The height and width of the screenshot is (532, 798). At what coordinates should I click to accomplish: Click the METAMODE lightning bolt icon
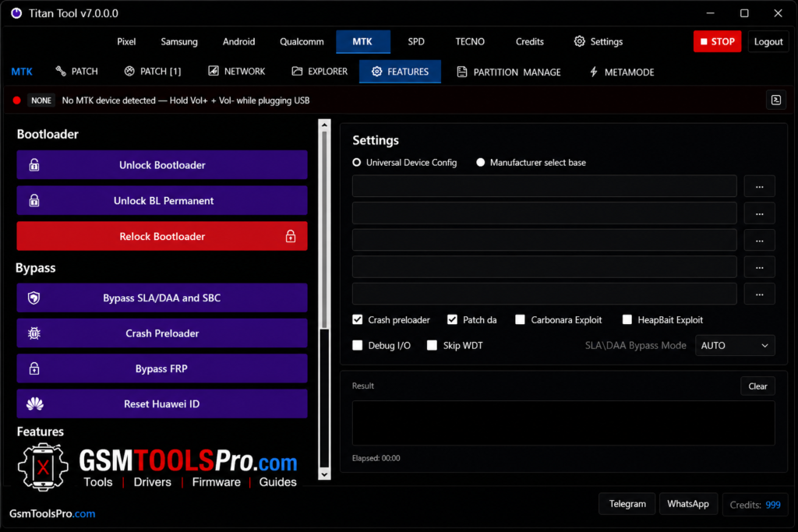point(593,72)
